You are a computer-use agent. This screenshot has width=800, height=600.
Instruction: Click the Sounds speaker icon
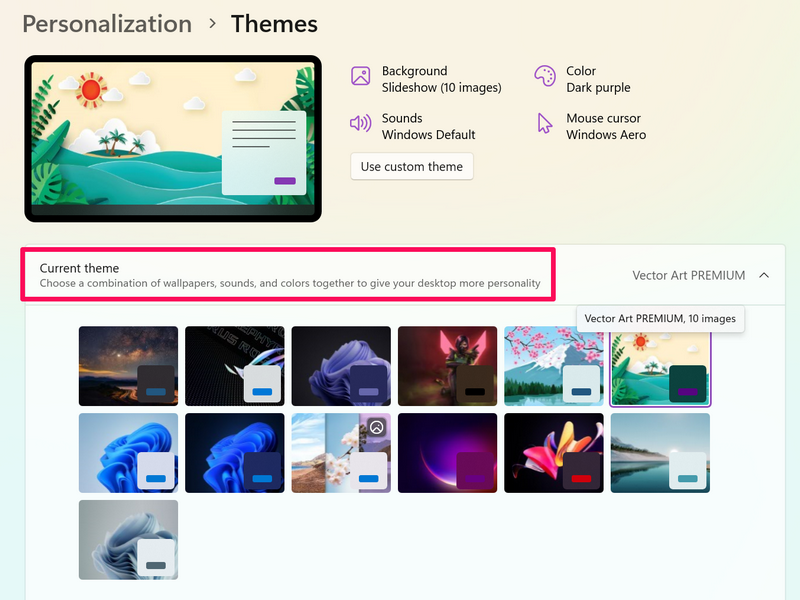click(360, 123)
